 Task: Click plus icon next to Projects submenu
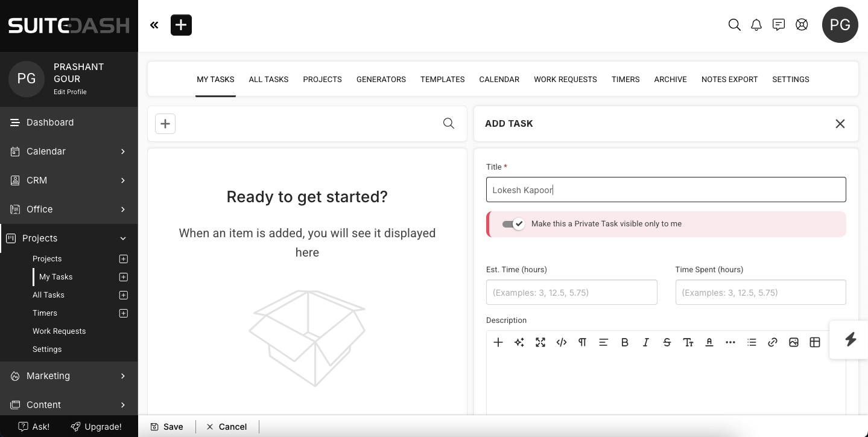pos(124,259)
